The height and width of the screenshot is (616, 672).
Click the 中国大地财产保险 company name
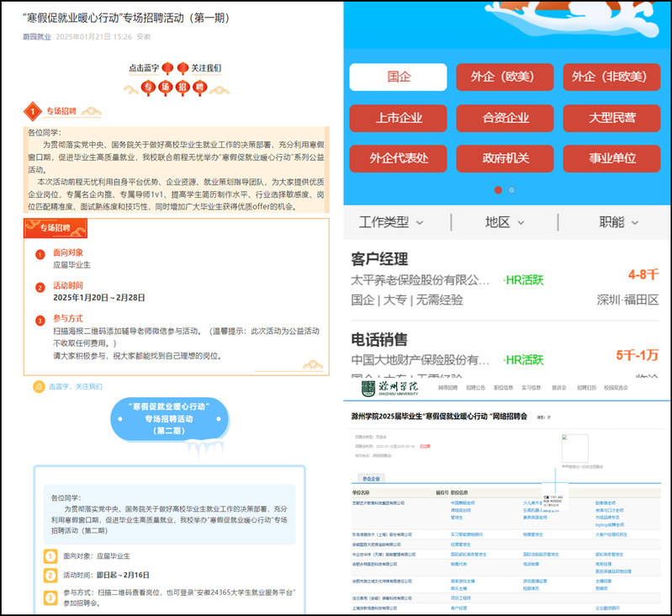[x=420, y=360]
